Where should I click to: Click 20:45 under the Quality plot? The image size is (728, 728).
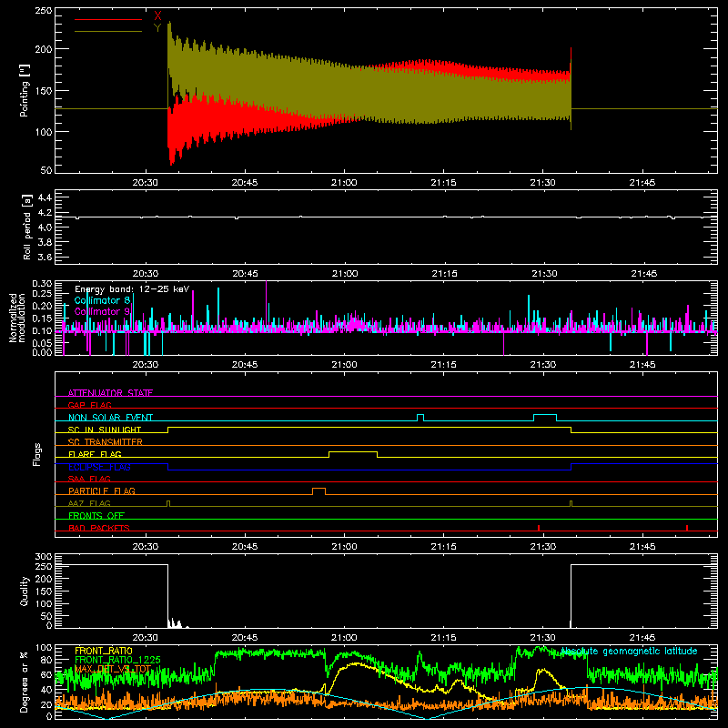[245, 638]
